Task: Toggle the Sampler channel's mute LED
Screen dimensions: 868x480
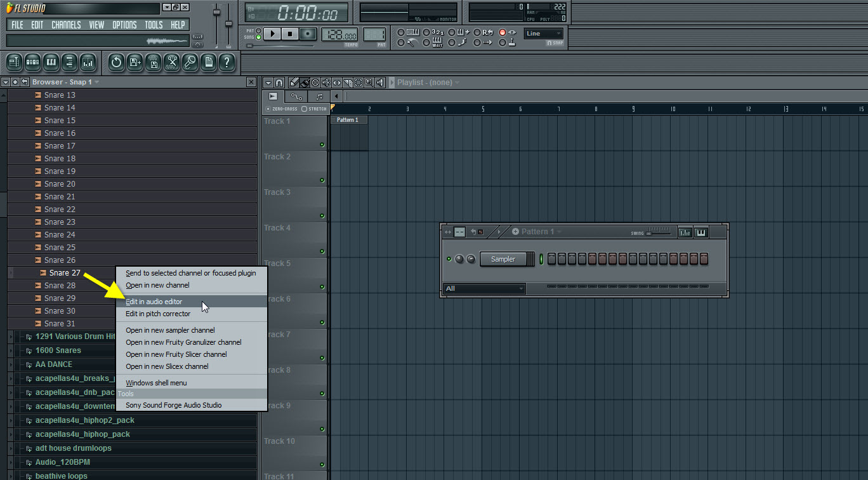Action: 449,259
